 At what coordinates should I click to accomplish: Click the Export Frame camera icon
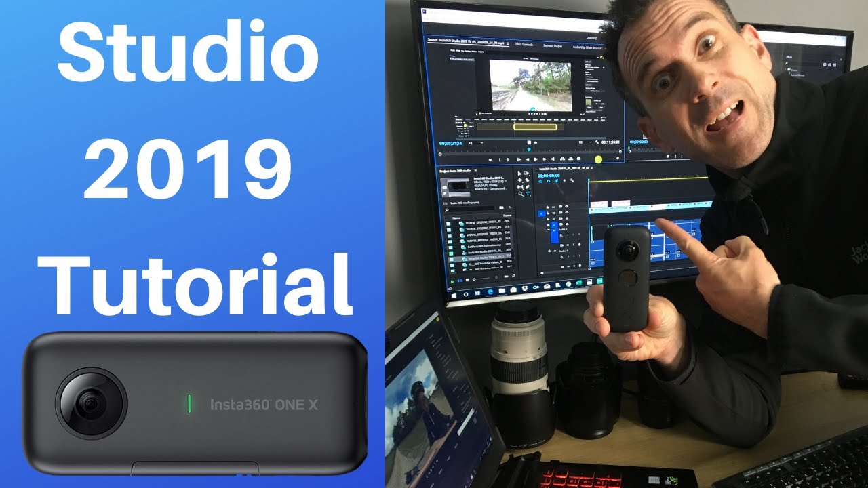(x=578, y=159)
